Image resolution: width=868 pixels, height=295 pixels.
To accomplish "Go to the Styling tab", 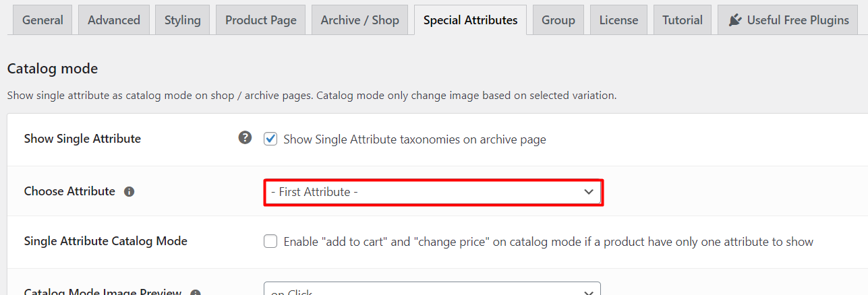I will (183, 20).
